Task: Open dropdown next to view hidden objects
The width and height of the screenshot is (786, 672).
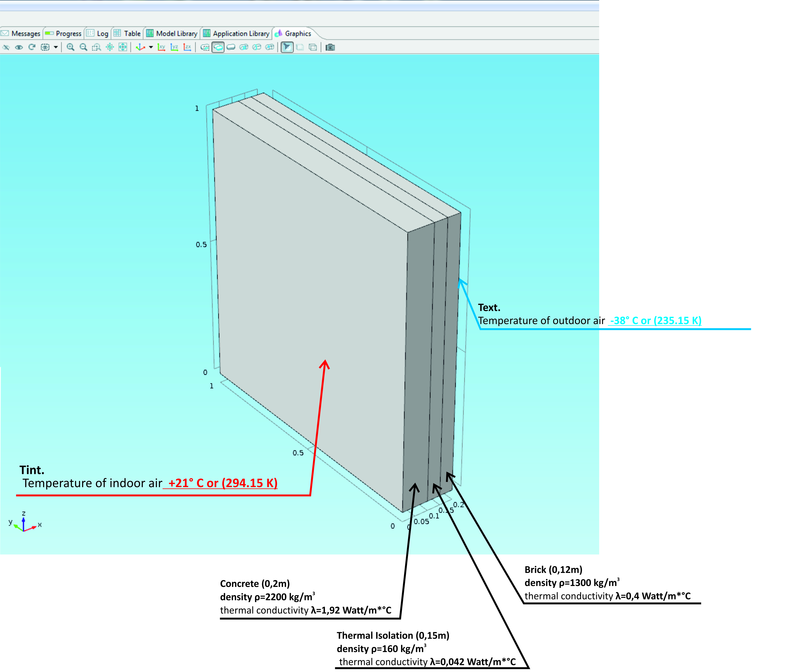Action: 56,47
